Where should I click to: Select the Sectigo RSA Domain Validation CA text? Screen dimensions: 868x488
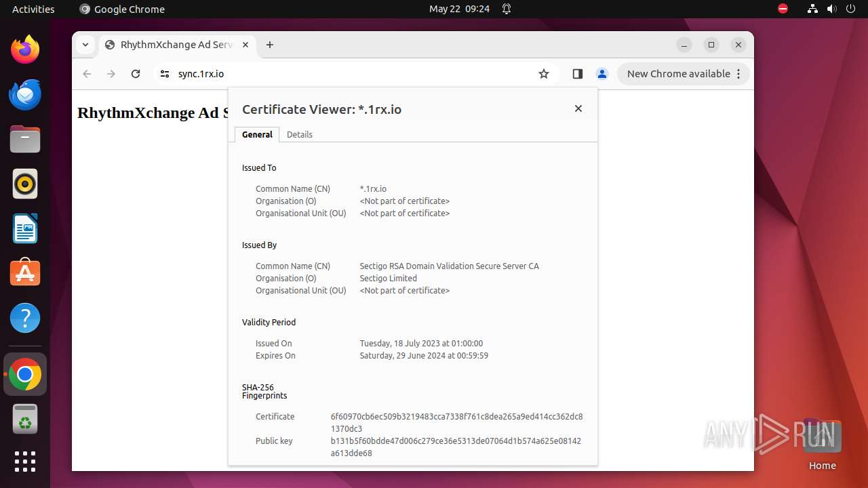[x=449, y=266]
